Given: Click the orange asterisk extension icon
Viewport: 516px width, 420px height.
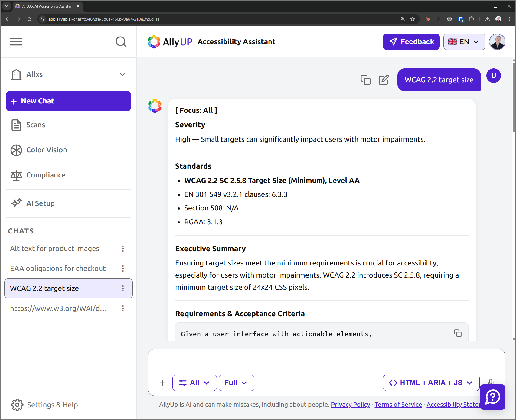Looking at the screenshot, I should [428, 19].
